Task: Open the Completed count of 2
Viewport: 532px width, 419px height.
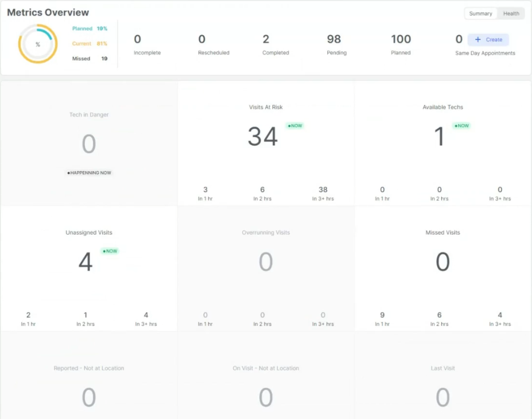Action: (276, 45)
